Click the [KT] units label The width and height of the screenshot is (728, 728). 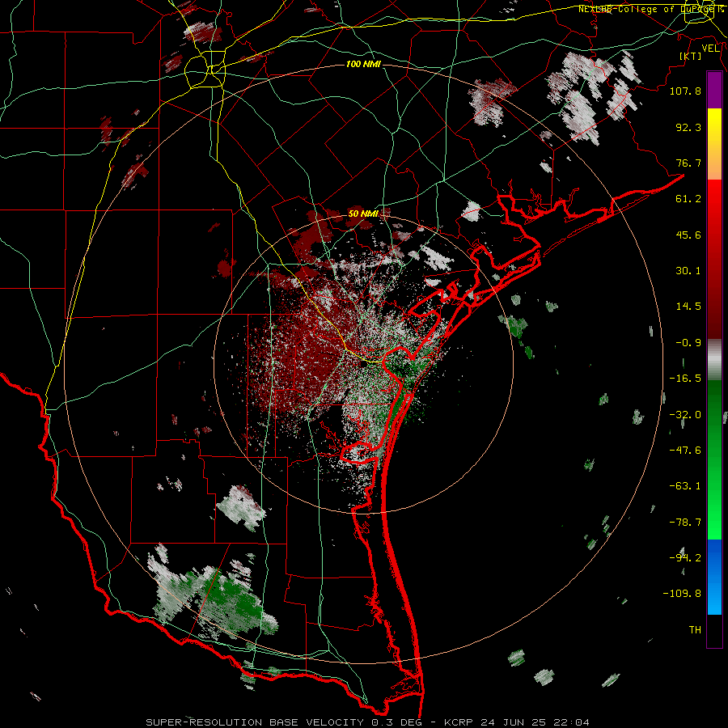coord(691,56)
